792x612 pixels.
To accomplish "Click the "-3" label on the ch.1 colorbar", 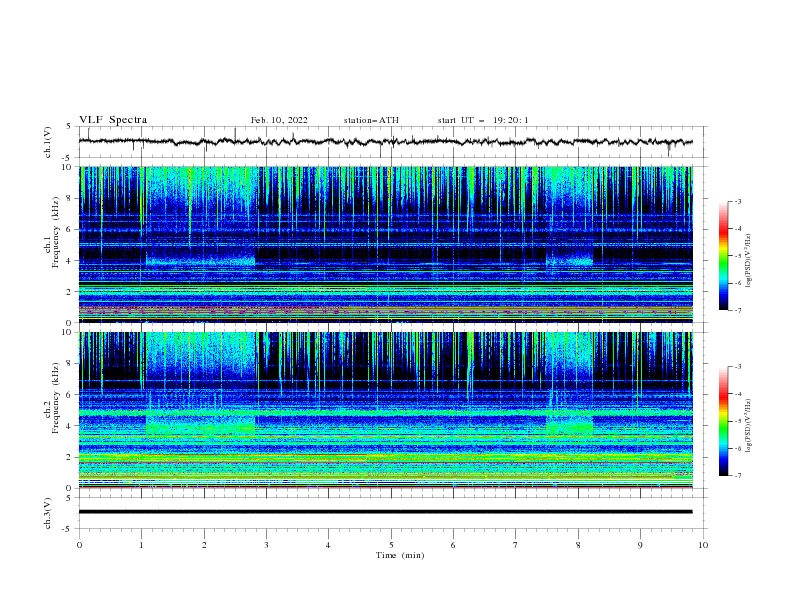I will click(x=737, y=201).
